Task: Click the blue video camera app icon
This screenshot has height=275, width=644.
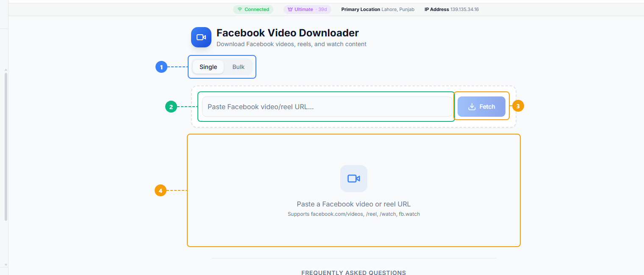Action: (x=201, y=37)
